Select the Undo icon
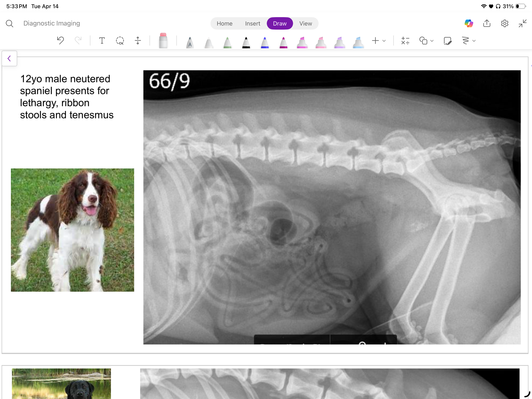 [60, 41]
